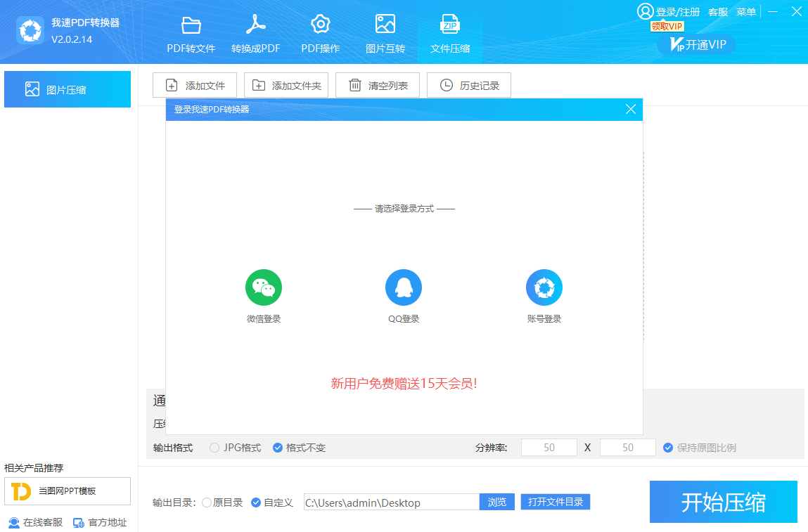Click the QQ登录 label
808x532 pixels.
tap(404, 319)
